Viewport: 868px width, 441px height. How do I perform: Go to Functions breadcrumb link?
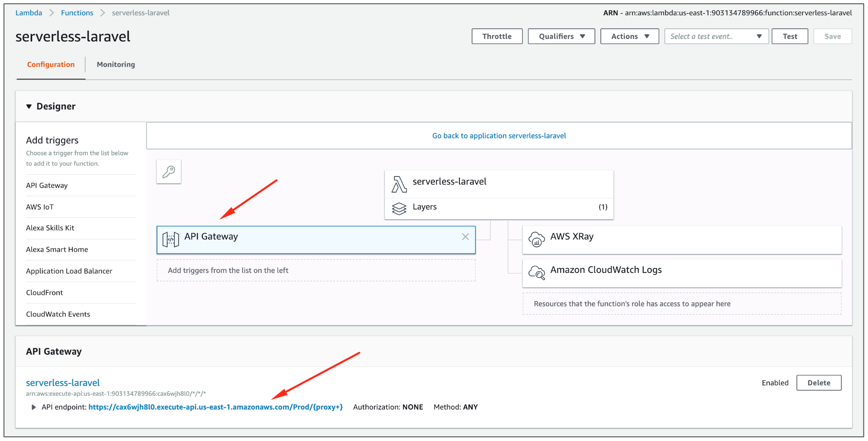[77, 13]
